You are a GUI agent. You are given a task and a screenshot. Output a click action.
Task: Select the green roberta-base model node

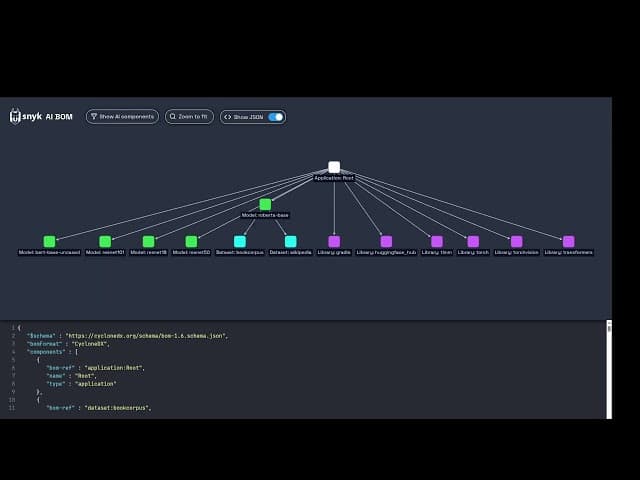click(265, 204)
